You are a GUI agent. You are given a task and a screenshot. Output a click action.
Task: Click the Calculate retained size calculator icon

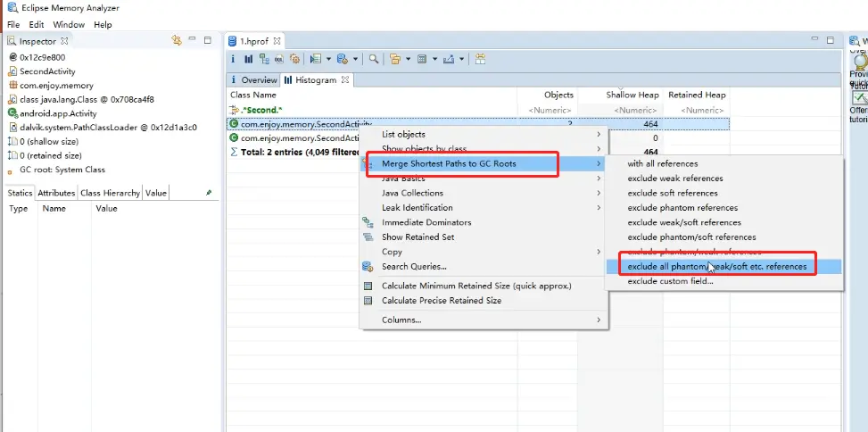(422, 59)
